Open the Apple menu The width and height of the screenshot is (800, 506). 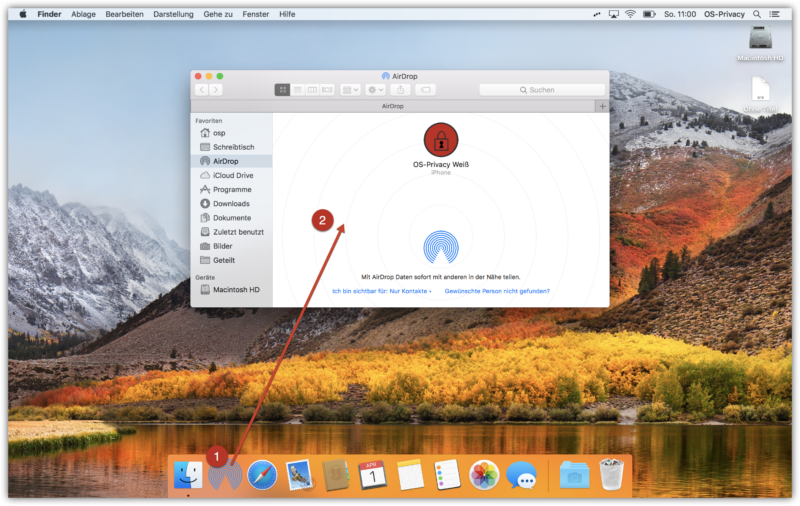pyautogui.click(x=23, y=14)
